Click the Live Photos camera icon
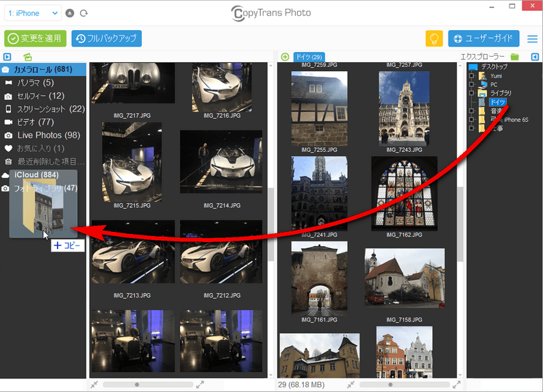Image resolution: width=543 pixels, height=392 pixels. (8, 135)
